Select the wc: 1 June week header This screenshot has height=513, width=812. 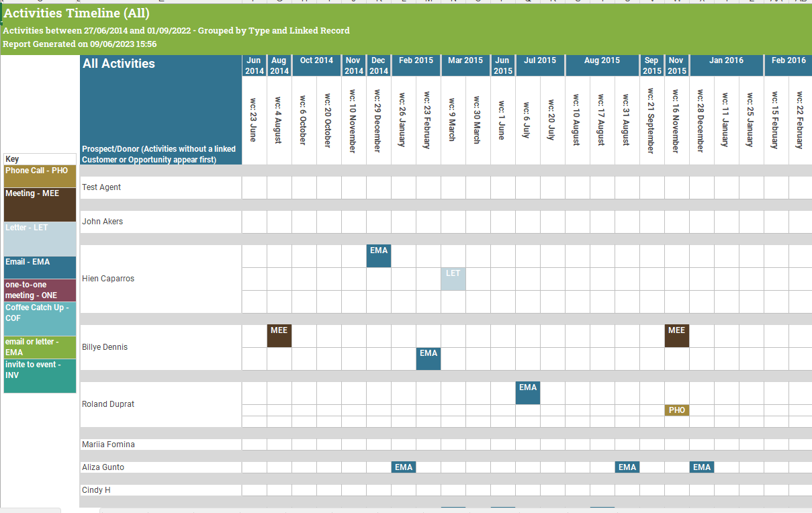click(x=503, y=121)
